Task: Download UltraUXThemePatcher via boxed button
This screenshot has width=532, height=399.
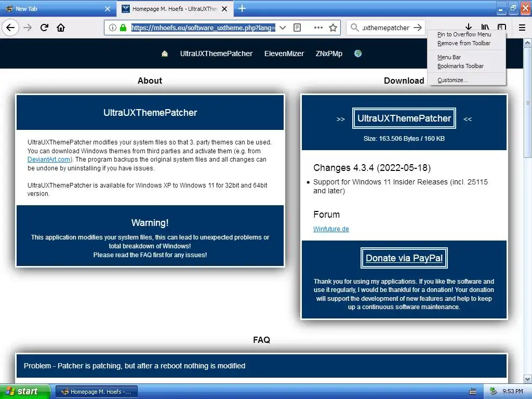Action: (x=404, y=118)
